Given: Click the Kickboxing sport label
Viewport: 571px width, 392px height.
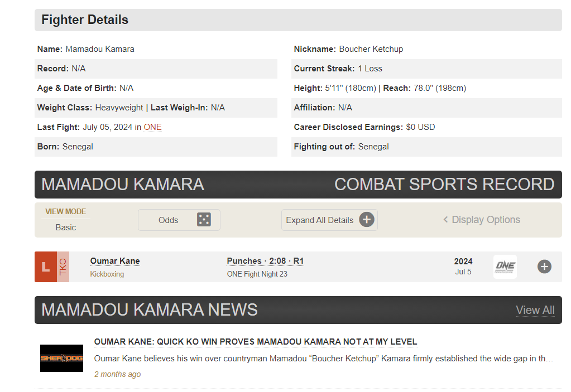Looking at the screenshot, I should coord(107,274).
